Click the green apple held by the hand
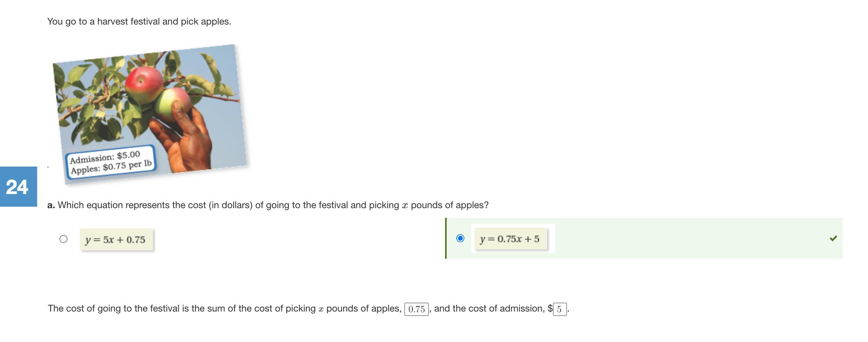Viewport: 868px width, 342px height. click(x=172, y=104)
